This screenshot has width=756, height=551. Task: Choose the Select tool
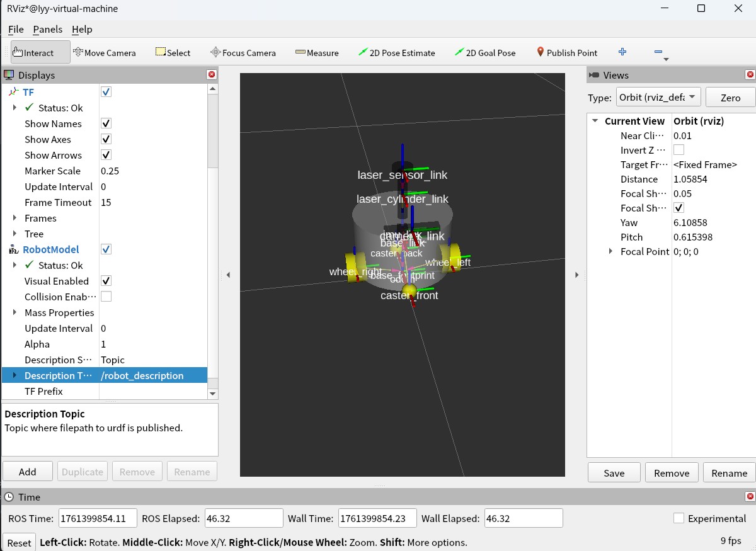point(173,52)
